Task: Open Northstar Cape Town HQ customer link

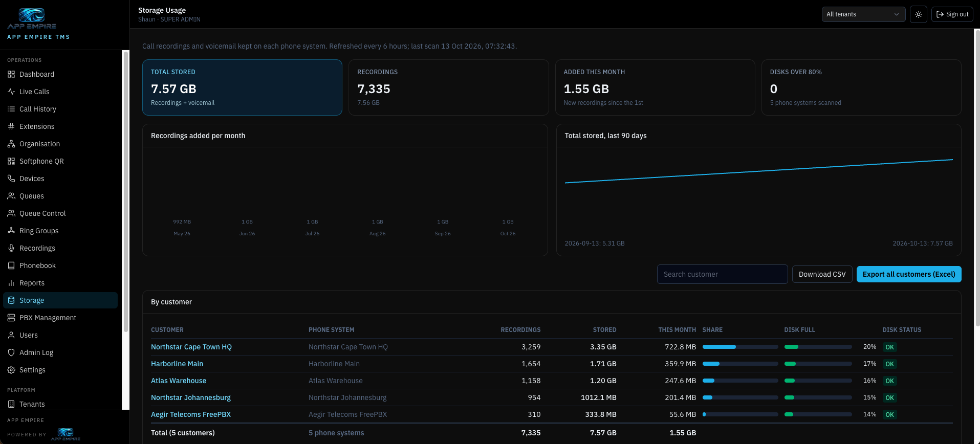Action: (x=191, y=347)
